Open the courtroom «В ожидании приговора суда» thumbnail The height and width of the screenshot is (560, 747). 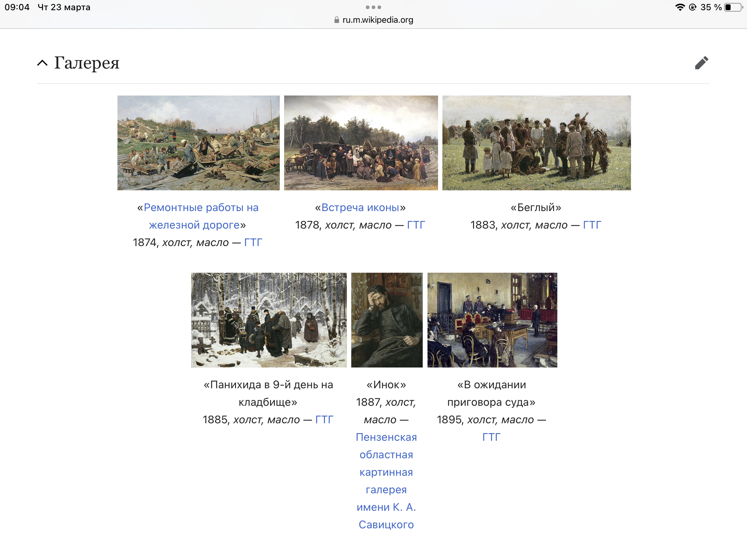click(492, 320)
